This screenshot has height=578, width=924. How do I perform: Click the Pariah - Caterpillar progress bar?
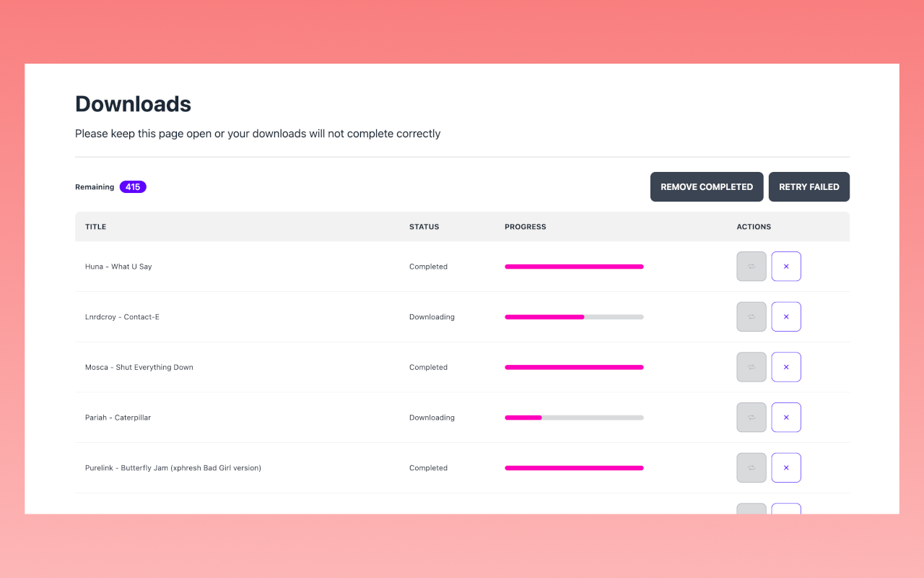click(x=574, y=418)
